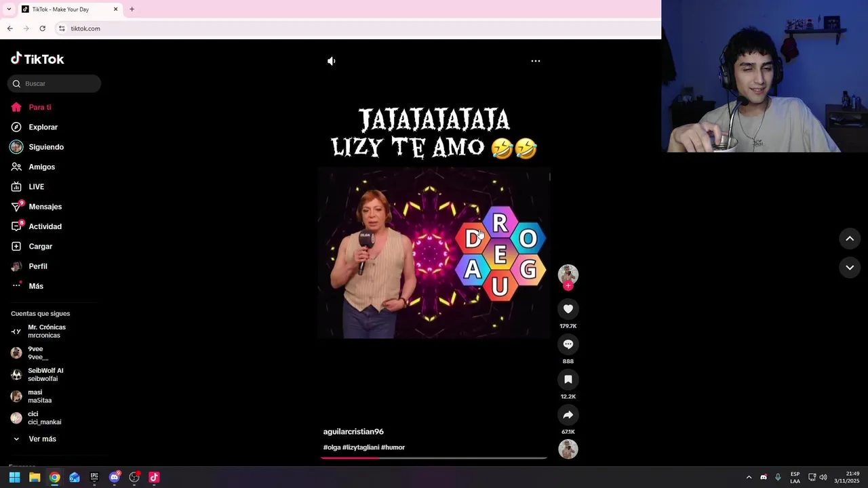Mute the TikTok video sound
This screenshot has width=868, height=488.
(331, 61)
